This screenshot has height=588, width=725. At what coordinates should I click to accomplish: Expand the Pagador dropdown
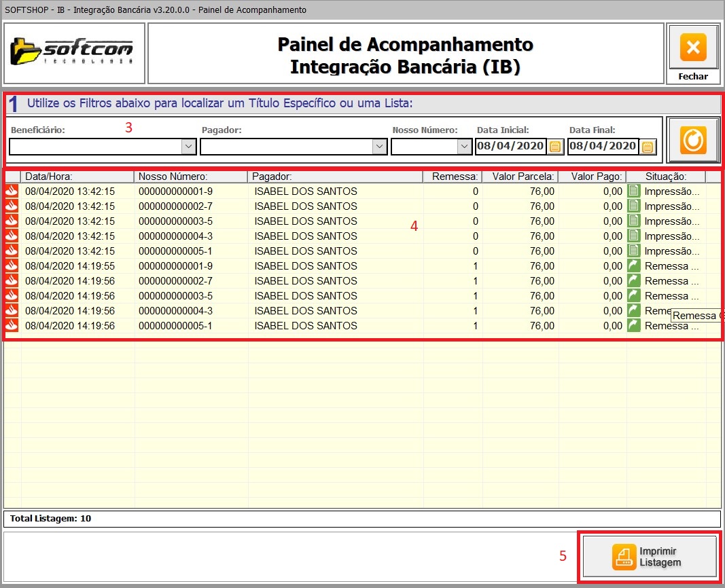378,147
